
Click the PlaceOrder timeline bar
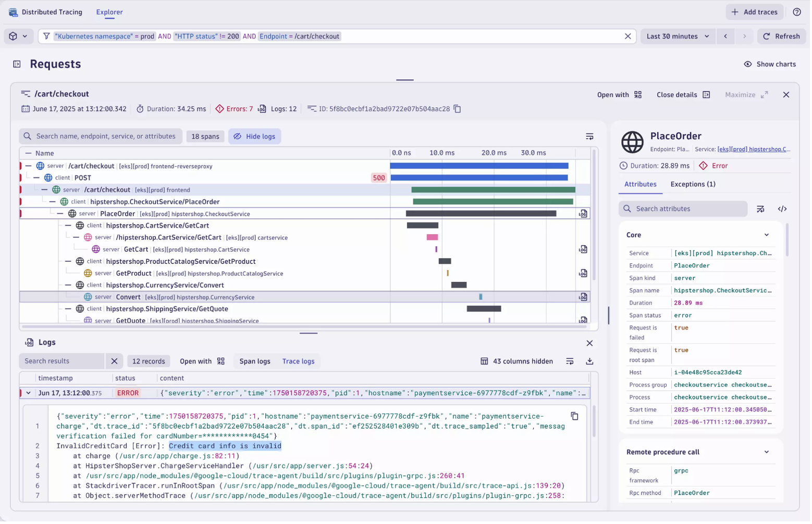pos(482,214)
